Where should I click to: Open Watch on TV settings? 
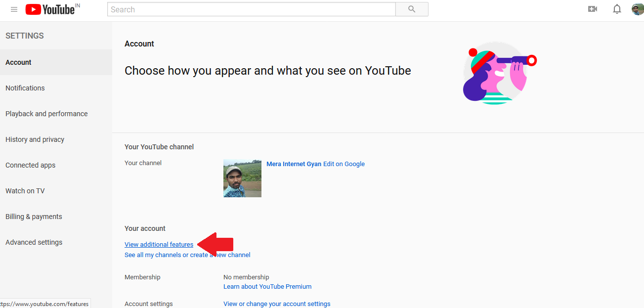pyautogui.click(x=56, y=191)
